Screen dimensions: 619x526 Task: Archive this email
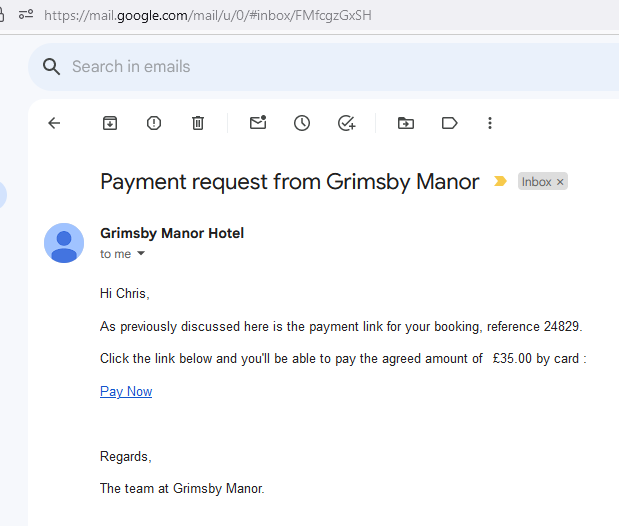coord(110,123)
